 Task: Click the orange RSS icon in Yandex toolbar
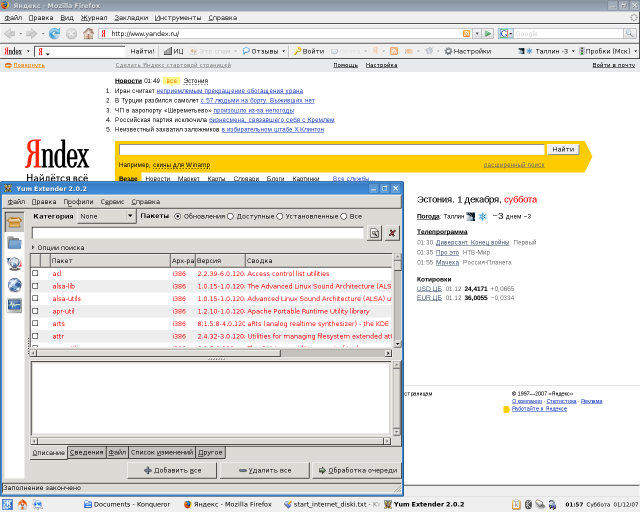pos(394,51)
